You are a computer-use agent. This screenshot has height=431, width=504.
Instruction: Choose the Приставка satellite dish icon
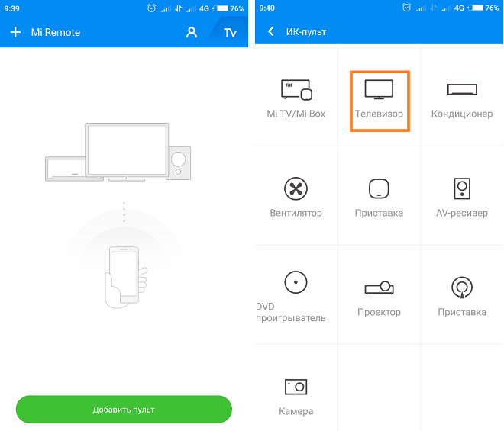[x=462, y=288]
